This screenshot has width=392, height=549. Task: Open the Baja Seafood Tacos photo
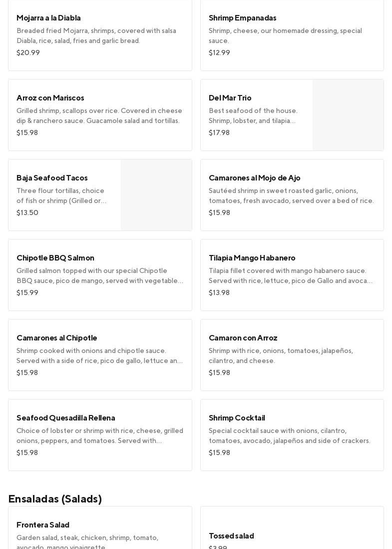click(x=156, y=195)
